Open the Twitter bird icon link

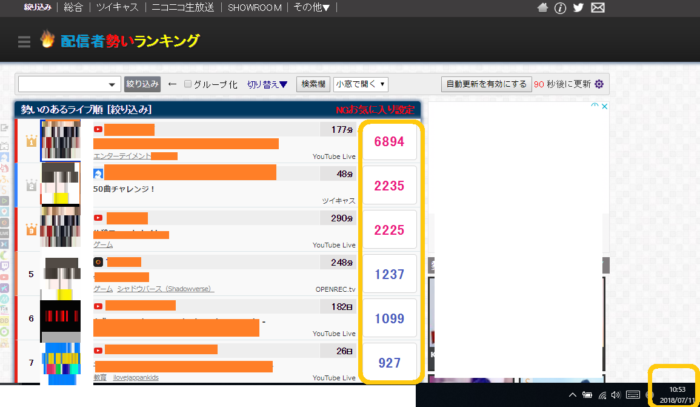tap(578, 8)
